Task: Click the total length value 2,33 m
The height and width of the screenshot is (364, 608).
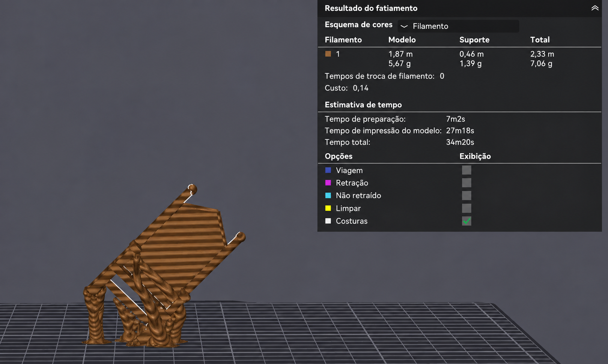Action: (542, 54)
